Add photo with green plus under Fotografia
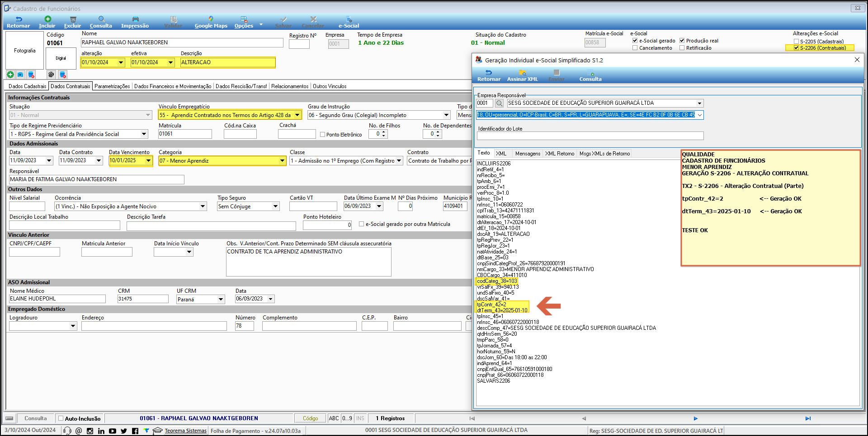Image resolution: width=868 pixels, height=436 pixels. [10, 75]
